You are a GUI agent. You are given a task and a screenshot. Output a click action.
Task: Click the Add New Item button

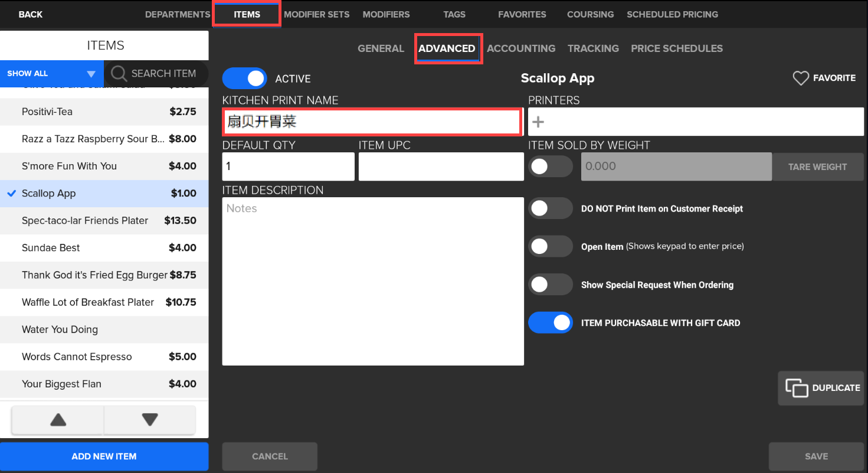tap(104, 456)
